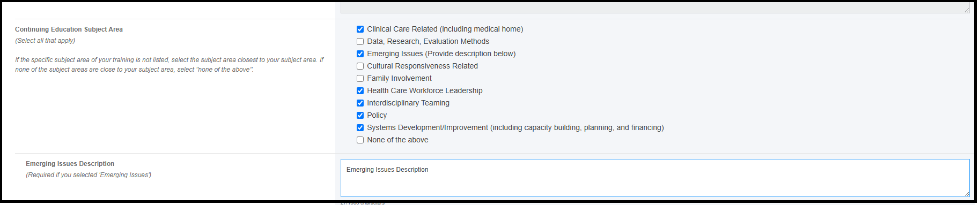Click the Continuing Education Subject Area heading
This screenshot has width=980, height=205.
click(x=69, y=29)
